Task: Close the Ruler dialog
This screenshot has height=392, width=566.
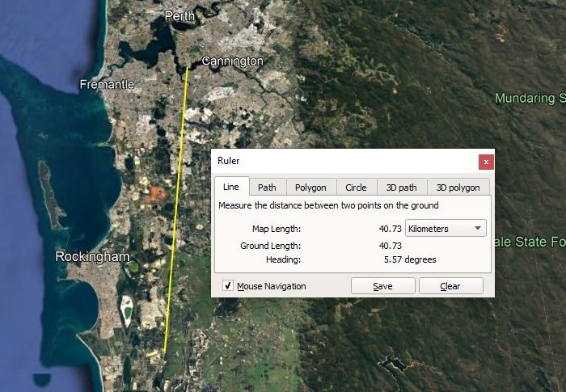Action: click(485, 161)
